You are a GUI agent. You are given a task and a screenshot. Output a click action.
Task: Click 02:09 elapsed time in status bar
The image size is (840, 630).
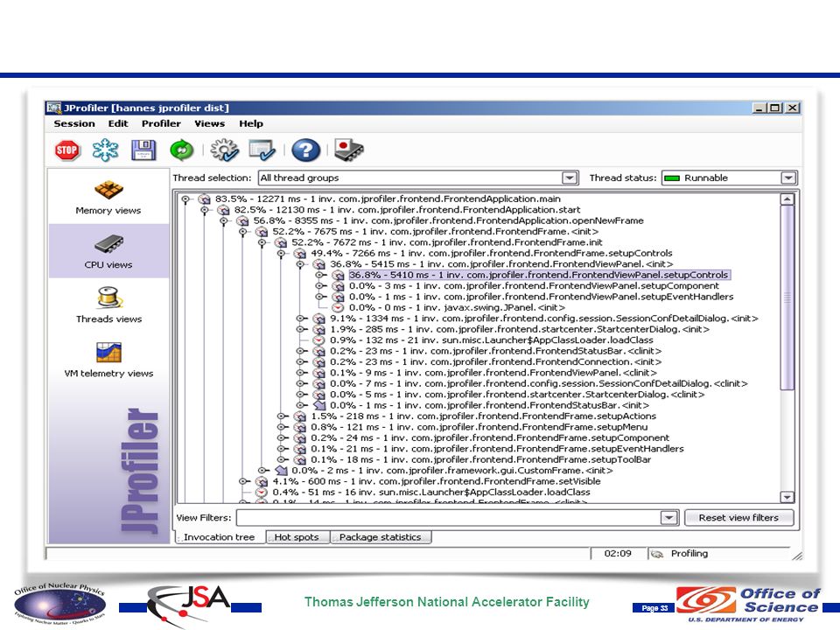[618, 553]
